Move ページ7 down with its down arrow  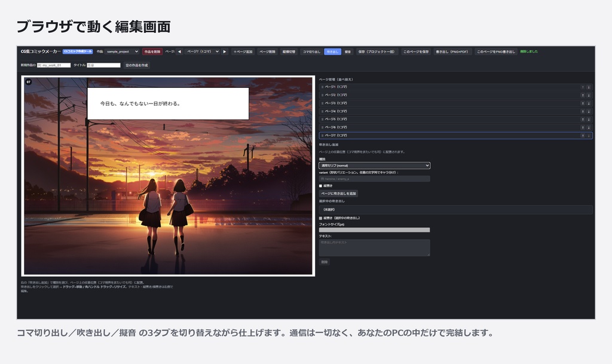point(589,136)
